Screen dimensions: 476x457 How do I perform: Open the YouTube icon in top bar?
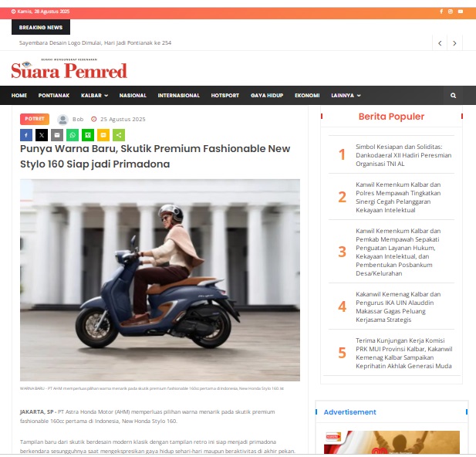[x=461, y=12]
